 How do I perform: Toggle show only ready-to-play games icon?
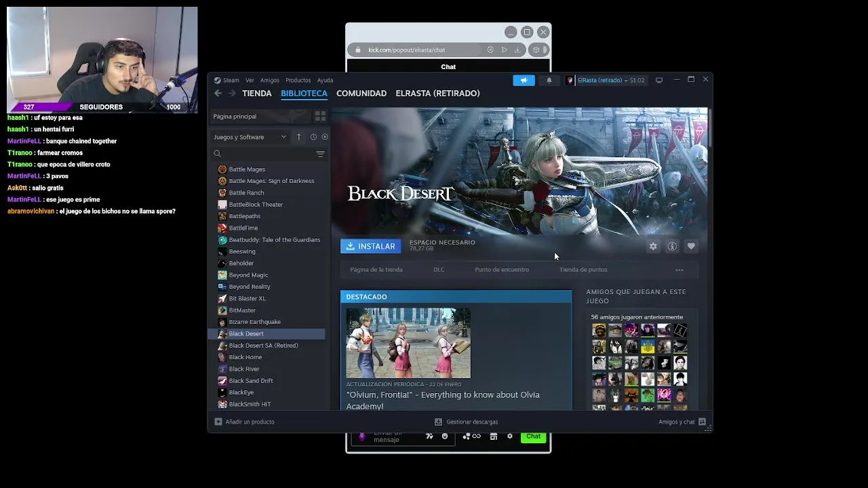pos(325,137)
